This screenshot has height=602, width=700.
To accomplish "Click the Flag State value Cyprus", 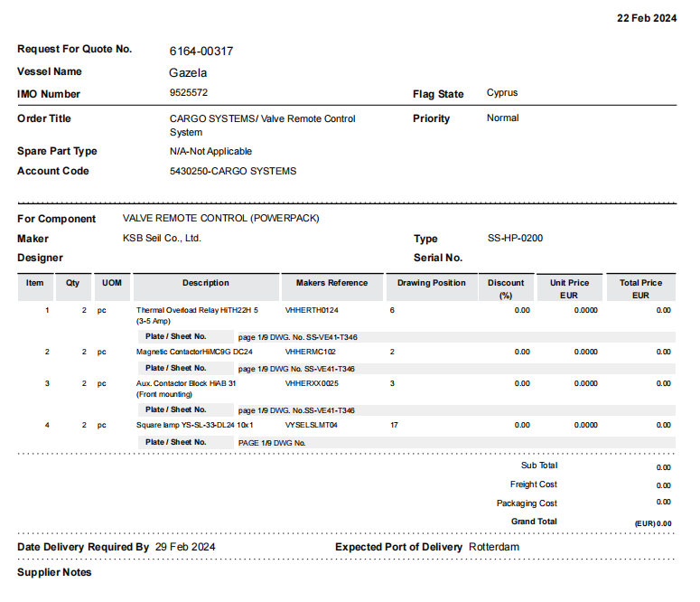I will click(501, 93).
